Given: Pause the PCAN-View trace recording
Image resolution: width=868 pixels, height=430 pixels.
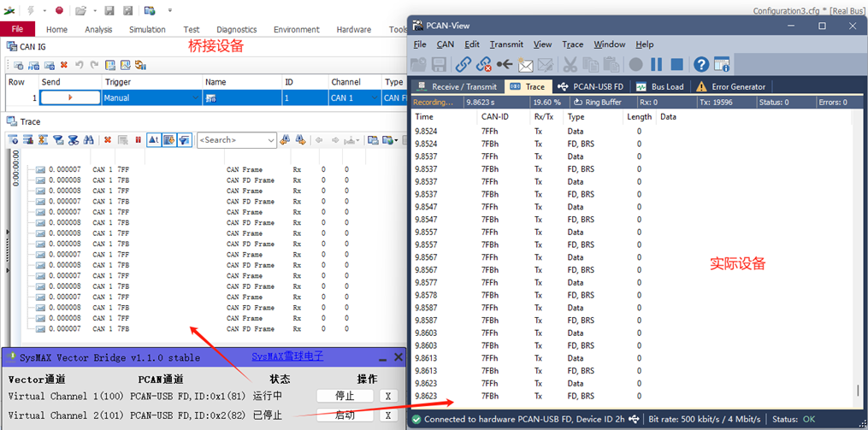Looking at the screenshot, I should tap(656, 65).
